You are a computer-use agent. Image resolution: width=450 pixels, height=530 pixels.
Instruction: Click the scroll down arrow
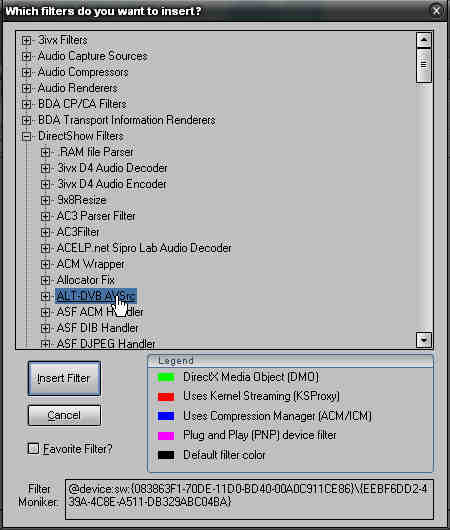424,340
